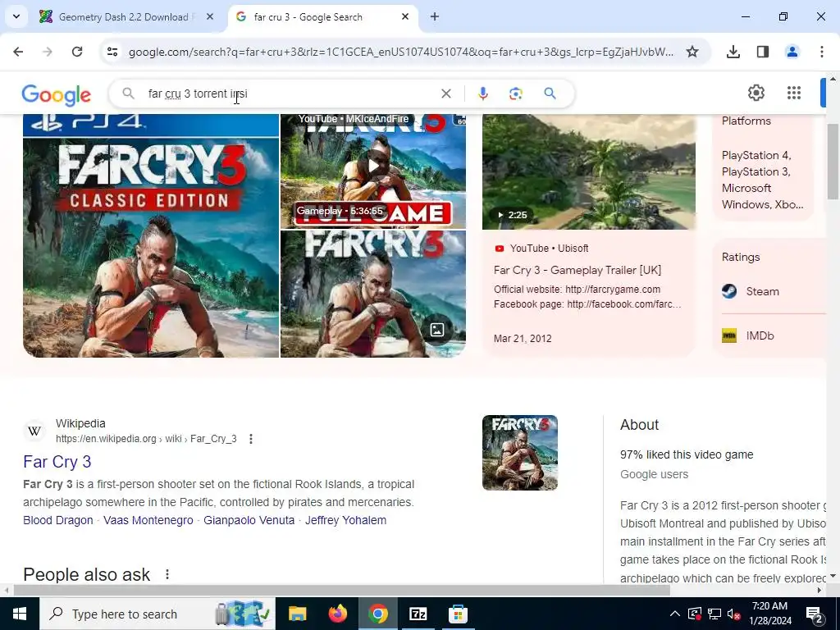Screen dimensions: 840x630
Task: Reload the current page
Action: tap(77, 52)
